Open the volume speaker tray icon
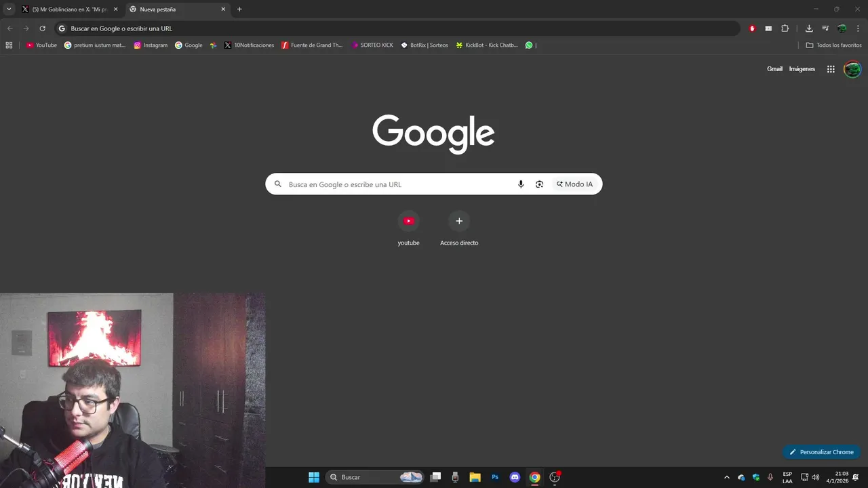 pos(816,477)
